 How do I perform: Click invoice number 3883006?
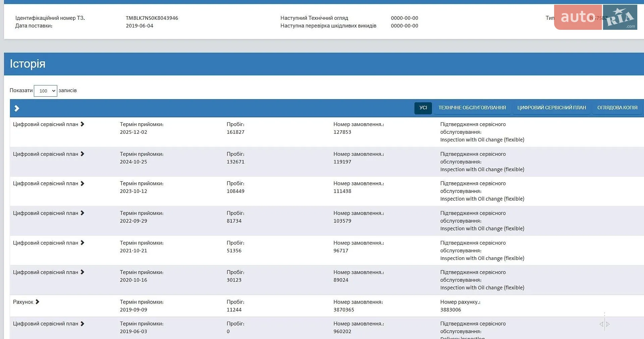tap(450, 310)
